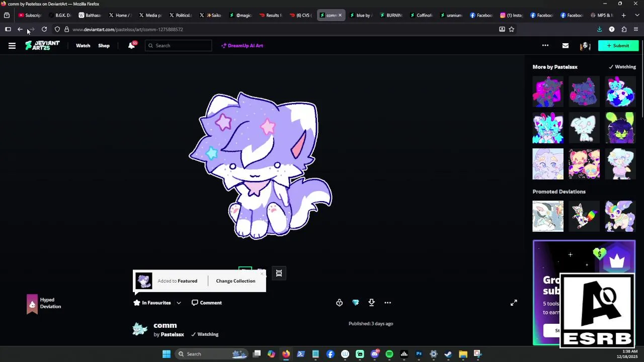Open the site security lock icon

[66, 30]
